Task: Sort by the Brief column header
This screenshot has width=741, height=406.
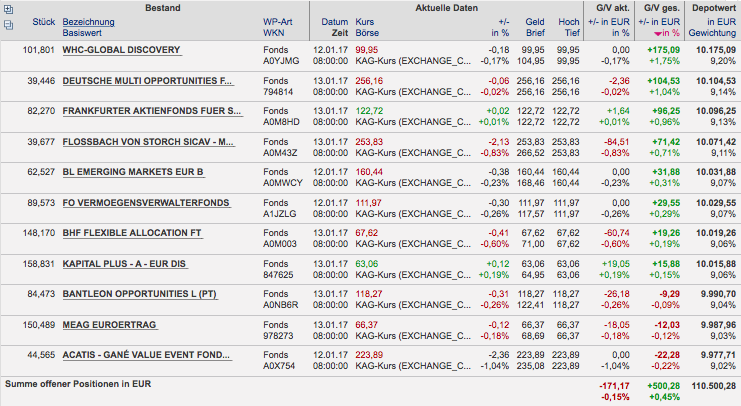Action: tap(535, 32)
